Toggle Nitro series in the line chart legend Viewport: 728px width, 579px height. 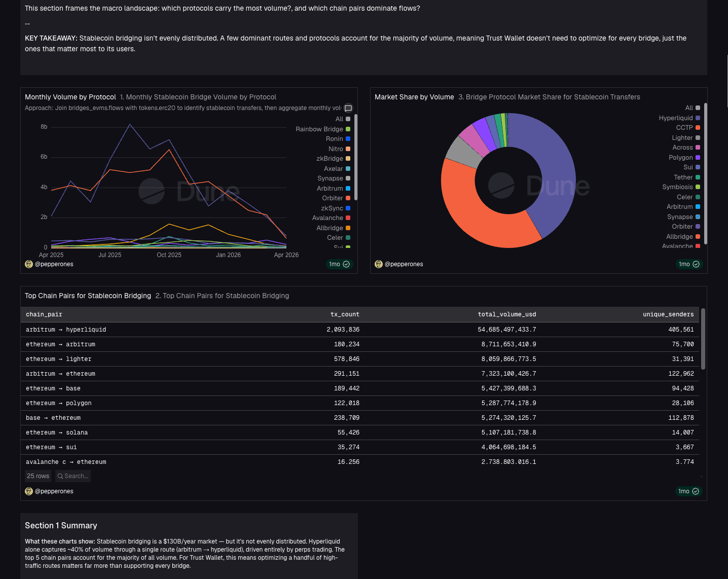coord(339,149)
